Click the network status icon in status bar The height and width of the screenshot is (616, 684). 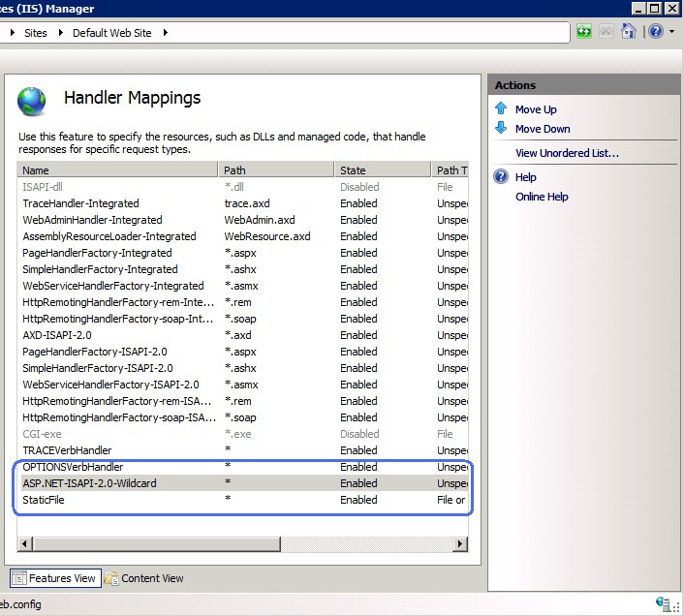(663, 603)
